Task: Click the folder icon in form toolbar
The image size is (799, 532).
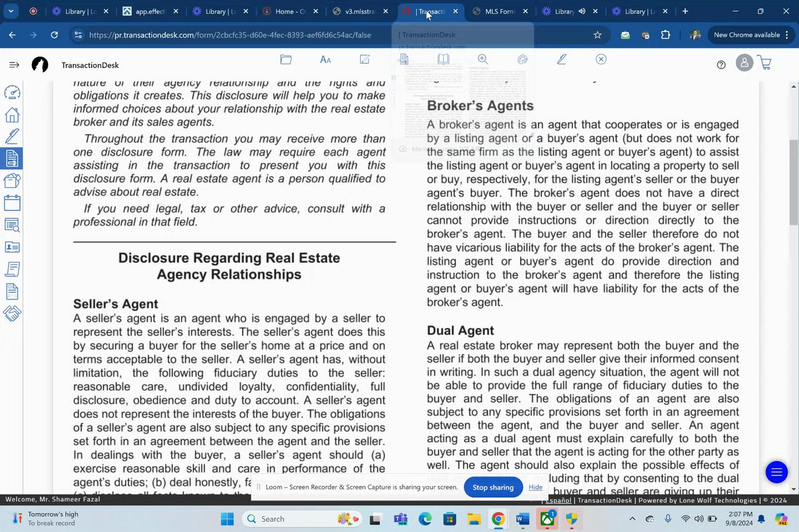Action: 286,59
